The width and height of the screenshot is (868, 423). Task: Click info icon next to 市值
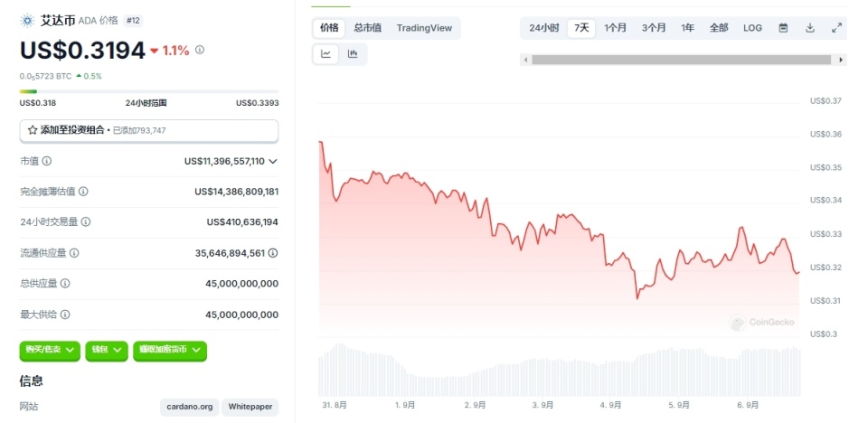pos(47,161)
